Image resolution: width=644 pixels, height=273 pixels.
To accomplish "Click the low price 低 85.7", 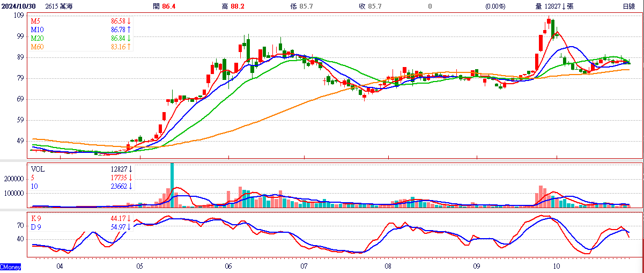I will tap(301, 6).
